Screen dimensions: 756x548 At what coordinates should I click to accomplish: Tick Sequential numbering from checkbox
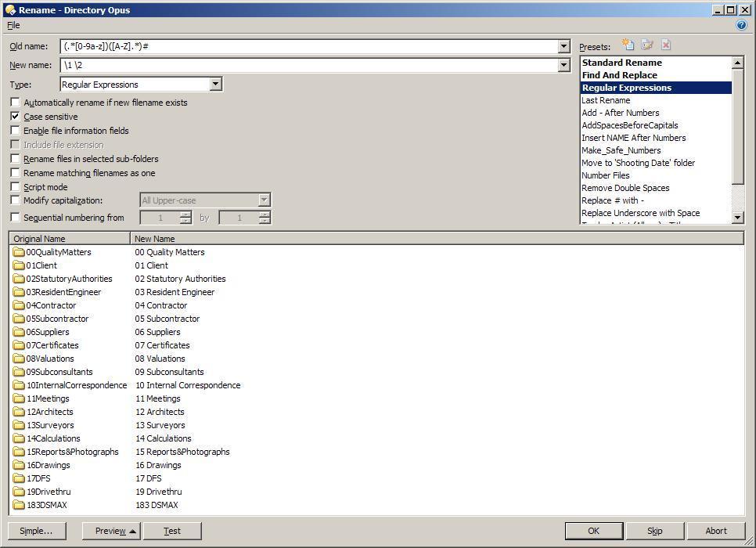[x=15, y=218]
